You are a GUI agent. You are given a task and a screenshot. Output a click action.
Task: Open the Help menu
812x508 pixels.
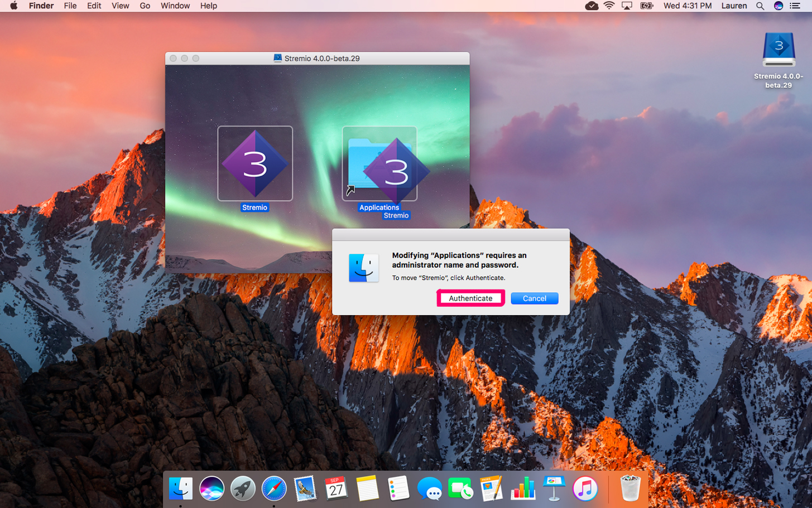tap(209, 6)
